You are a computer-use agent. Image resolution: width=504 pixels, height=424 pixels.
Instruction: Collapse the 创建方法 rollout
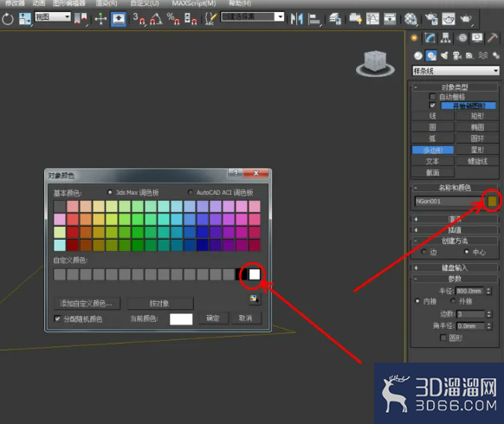coord(455,241)
